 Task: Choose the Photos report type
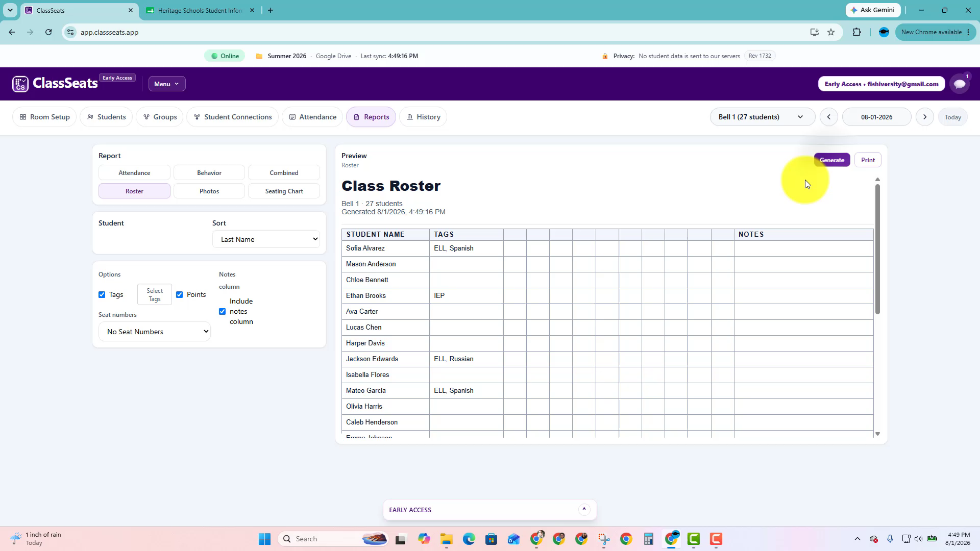[209, 191]
